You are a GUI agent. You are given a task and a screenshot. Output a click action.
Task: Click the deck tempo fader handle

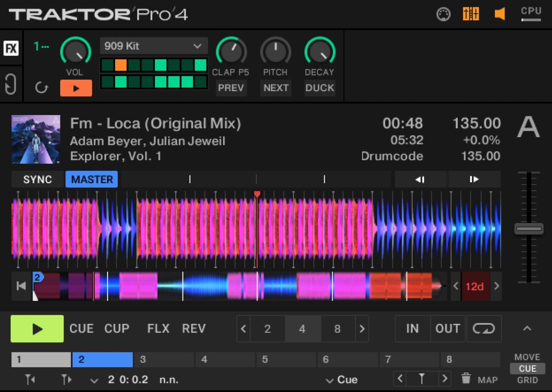point(529,229)
